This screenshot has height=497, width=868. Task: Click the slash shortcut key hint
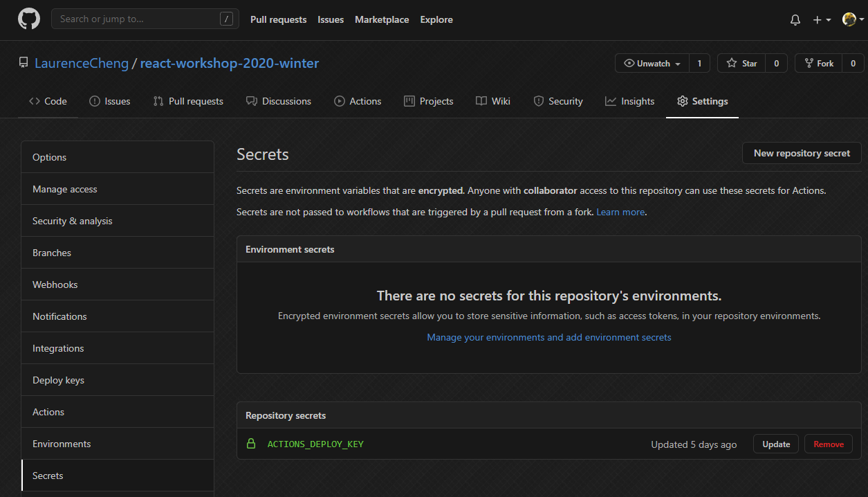click(x=226, y=19)
